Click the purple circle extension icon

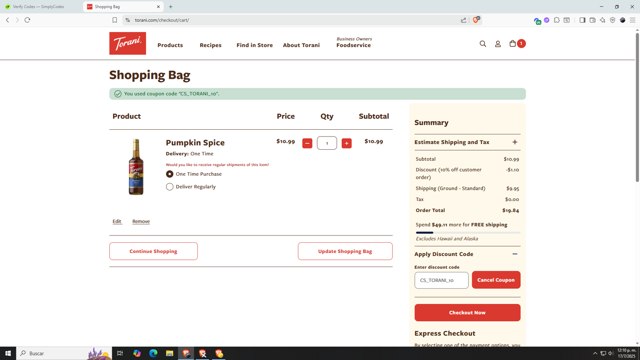547,20
